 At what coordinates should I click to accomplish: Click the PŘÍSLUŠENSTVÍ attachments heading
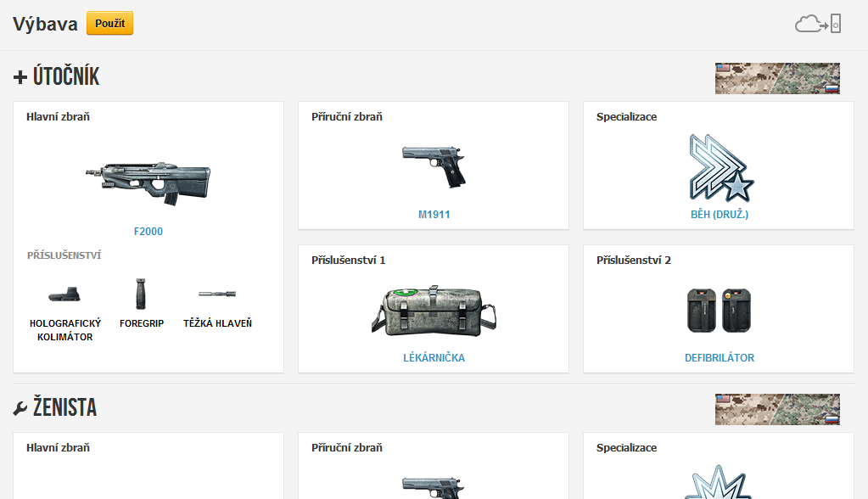[64, 255]
